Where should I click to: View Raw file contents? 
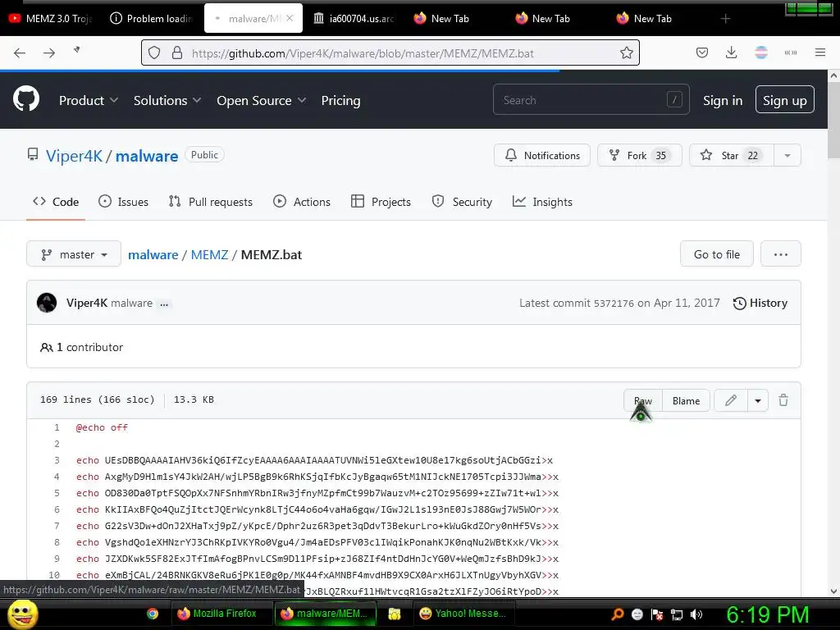coord(643,400)
